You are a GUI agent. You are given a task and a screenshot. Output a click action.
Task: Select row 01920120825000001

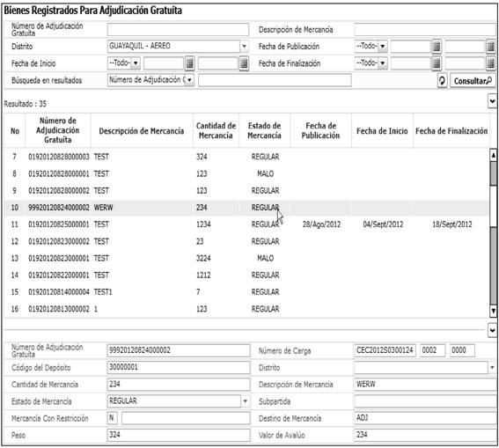coord(246,224)
